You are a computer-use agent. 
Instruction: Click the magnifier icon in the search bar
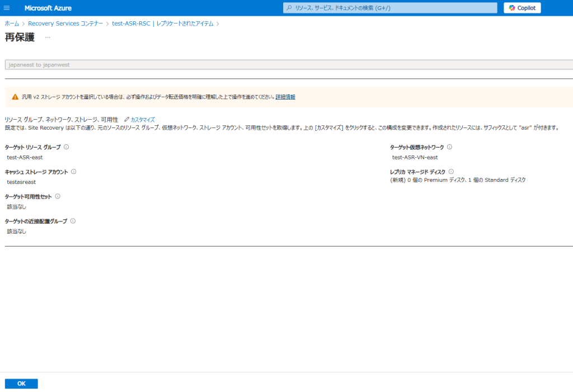tap(289, 8)
